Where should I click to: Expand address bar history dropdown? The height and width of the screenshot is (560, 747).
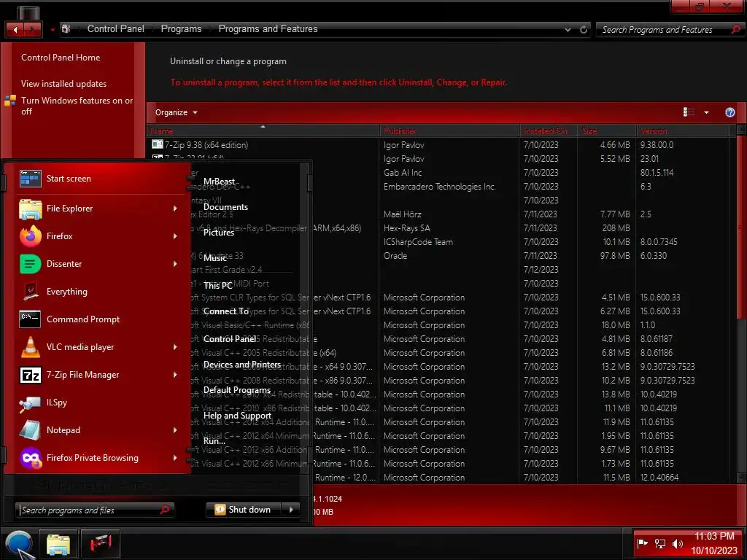[x=568, y=29]
